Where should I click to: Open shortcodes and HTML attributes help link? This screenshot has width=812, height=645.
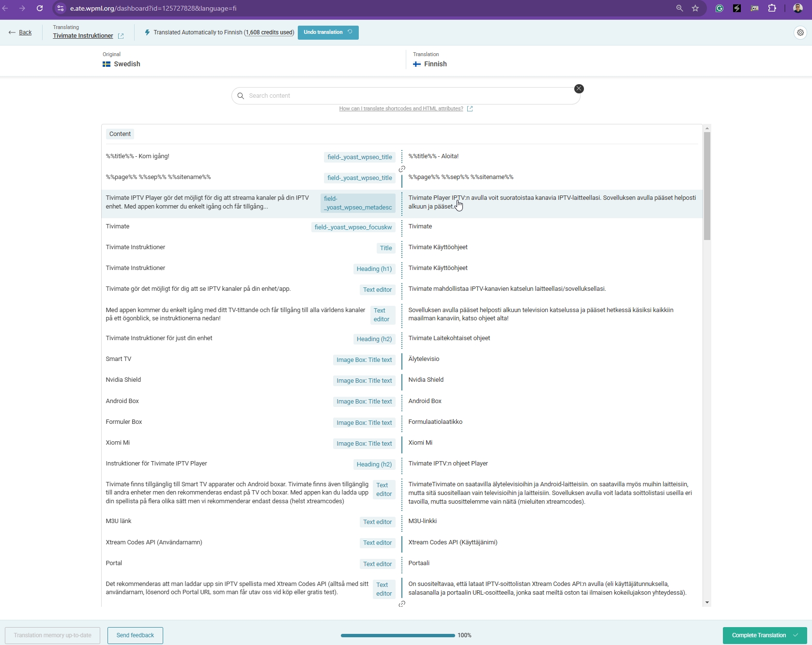point(401,108)
